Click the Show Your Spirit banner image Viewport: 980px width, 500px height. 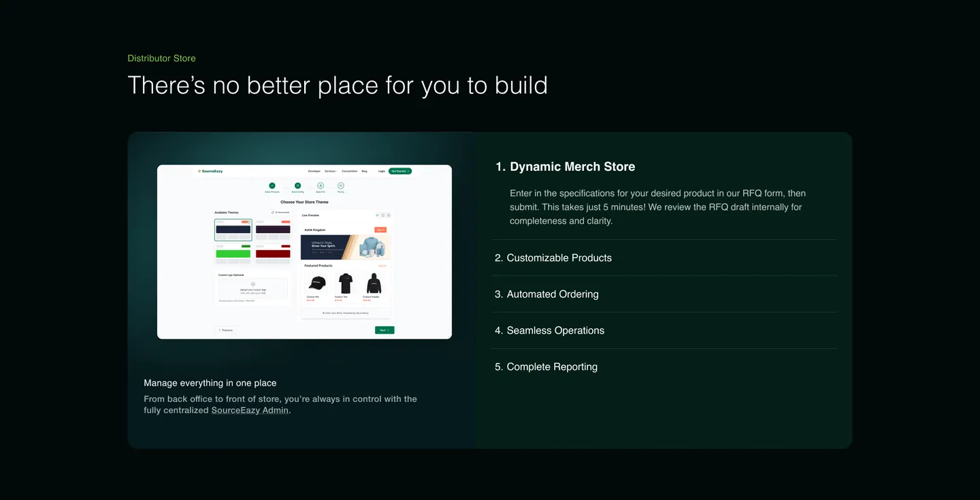coord(346,247)
